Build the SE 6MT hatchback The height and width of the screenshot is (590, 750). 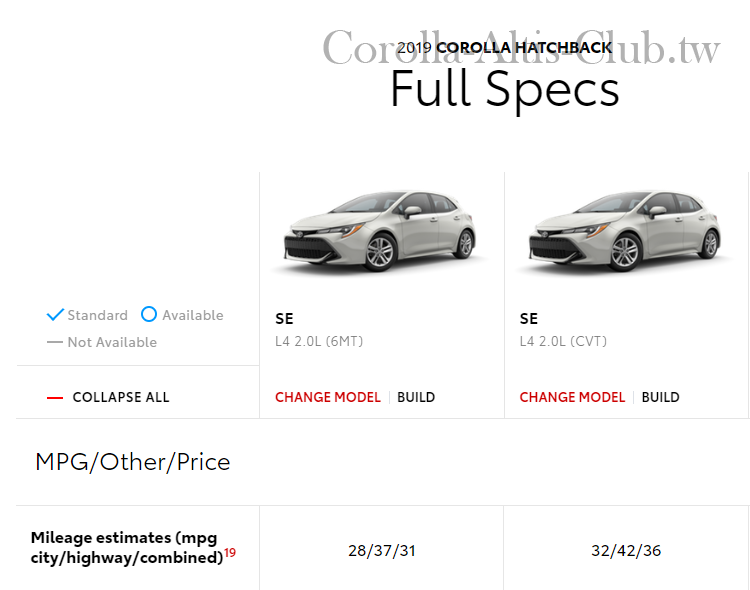point(416,397)
